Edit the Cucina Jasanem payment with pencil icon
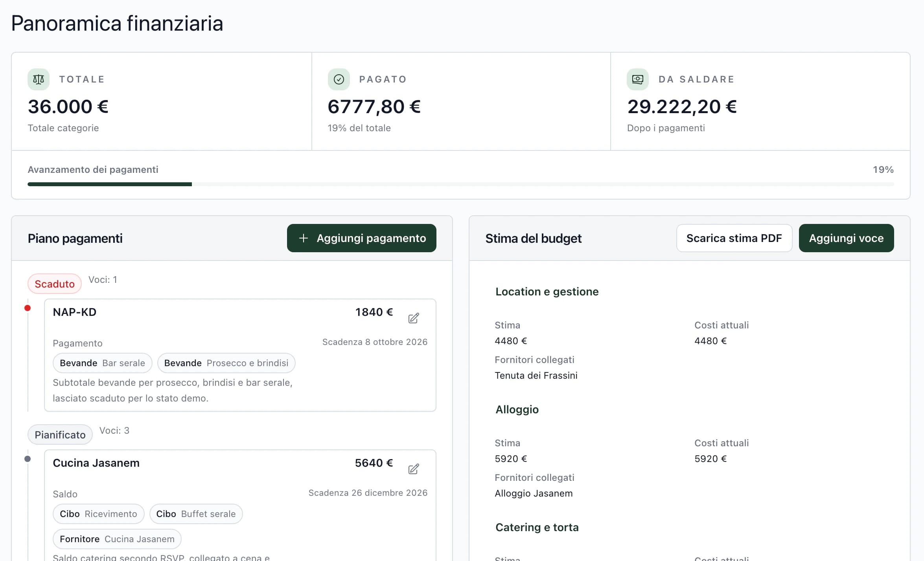The image size is (924, 561). (413, 469)
